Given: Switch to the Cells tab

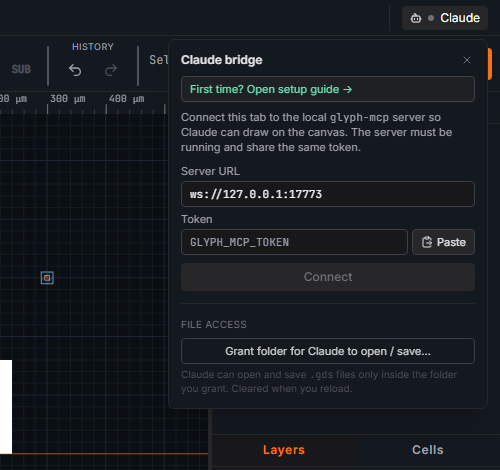Looking at the screenshot, I should tap(428, 450).
